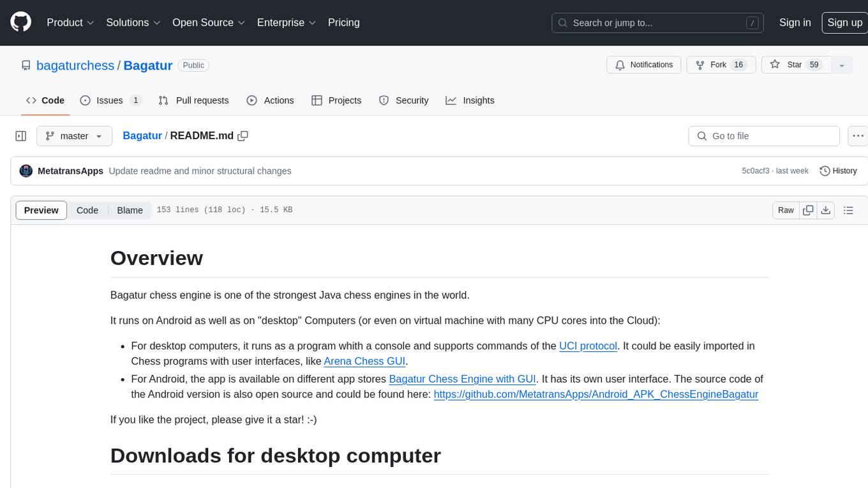
Task: Open the UCI protocol link
Action: 588,346
